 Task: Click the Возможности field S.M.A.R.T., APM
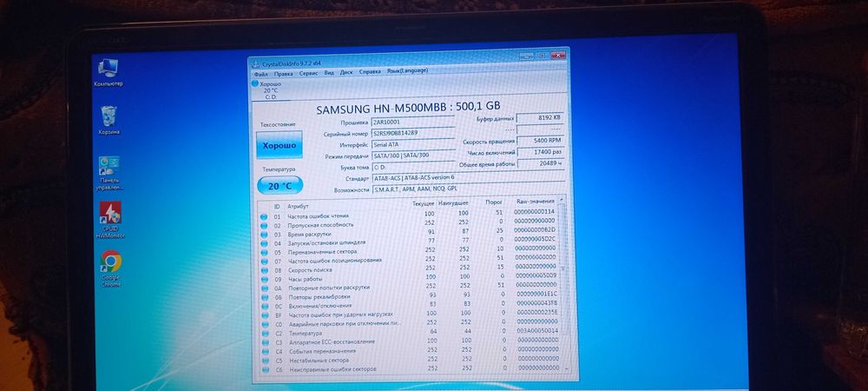468,189
